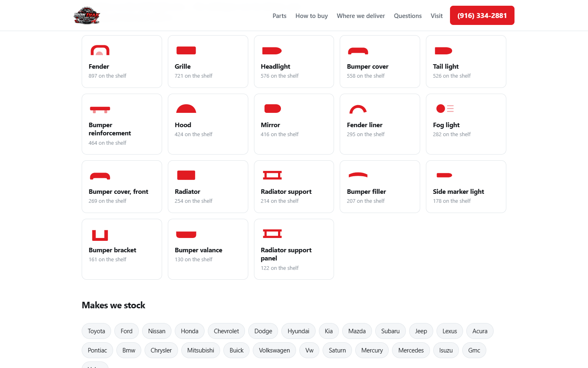Select the Acura make chip
This screenshot has height=368, width=588.
pos(480,331)
